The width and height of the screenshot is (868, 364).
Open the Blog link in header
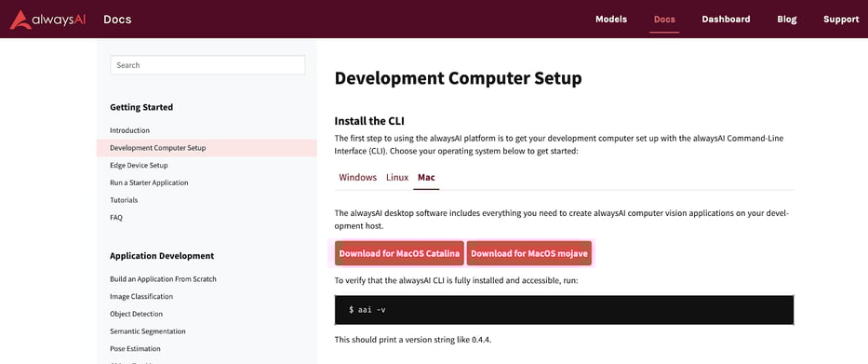787,19
